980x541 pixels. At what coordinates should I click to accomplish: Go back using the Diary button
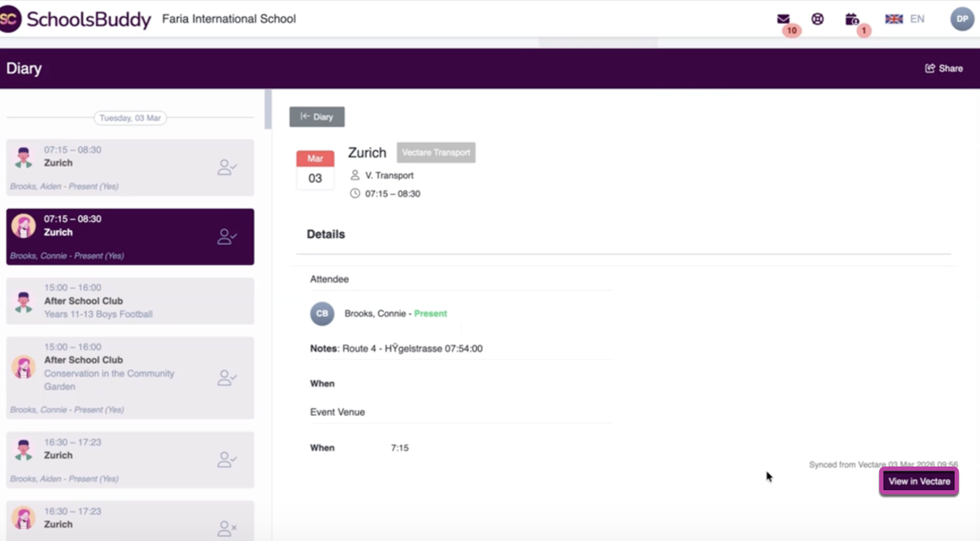(x=317, y=117)
